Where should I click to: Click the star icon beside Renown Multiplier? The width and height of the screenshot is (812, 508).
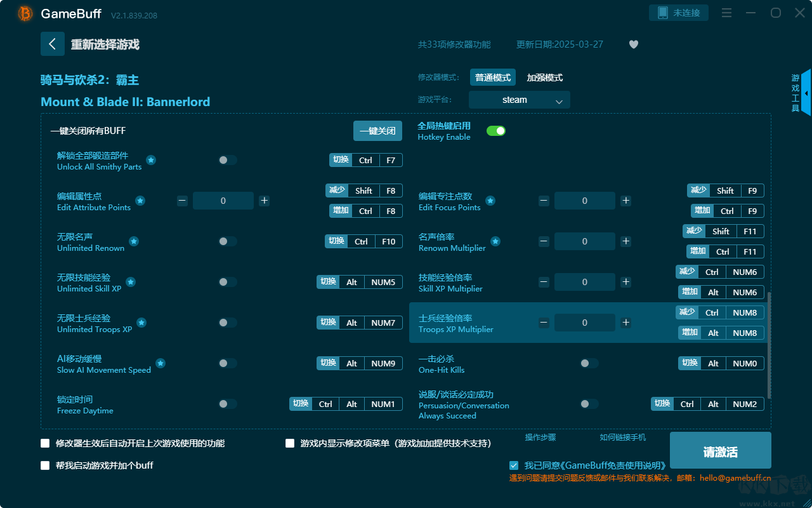pos(495,241)
